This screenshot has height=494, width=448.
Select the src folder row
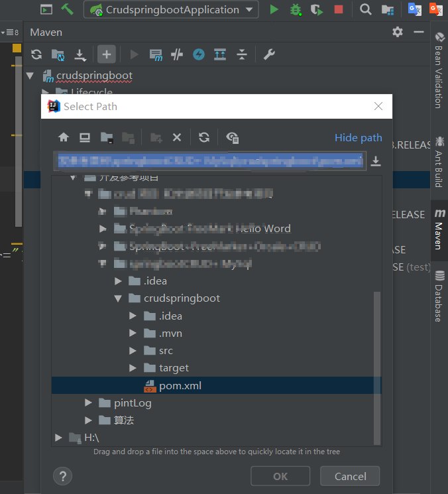point(216,351)
